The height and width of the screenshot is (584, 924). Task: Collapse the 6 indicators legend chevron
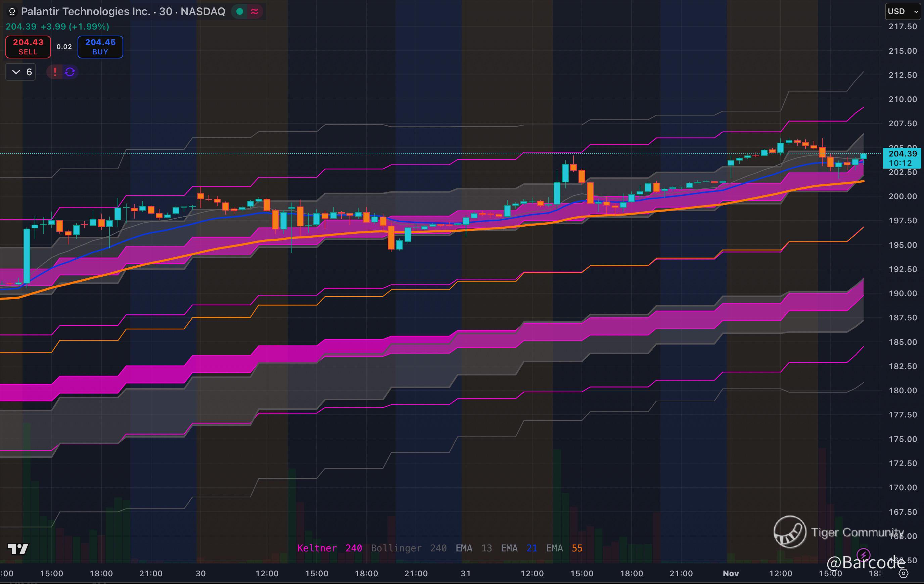[16, 72]
